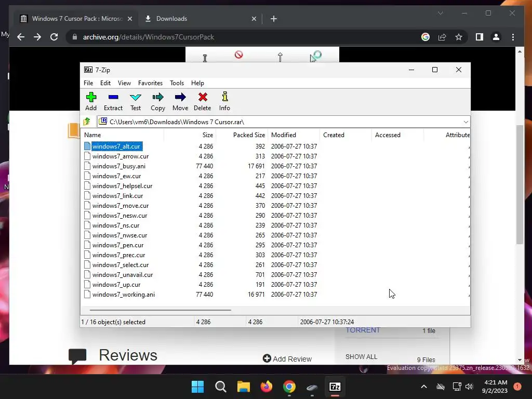The height and width of the screenshot is (399, 532).
Task: Open the Help menu
Action: pyautogui.click(x=197, y=83)
